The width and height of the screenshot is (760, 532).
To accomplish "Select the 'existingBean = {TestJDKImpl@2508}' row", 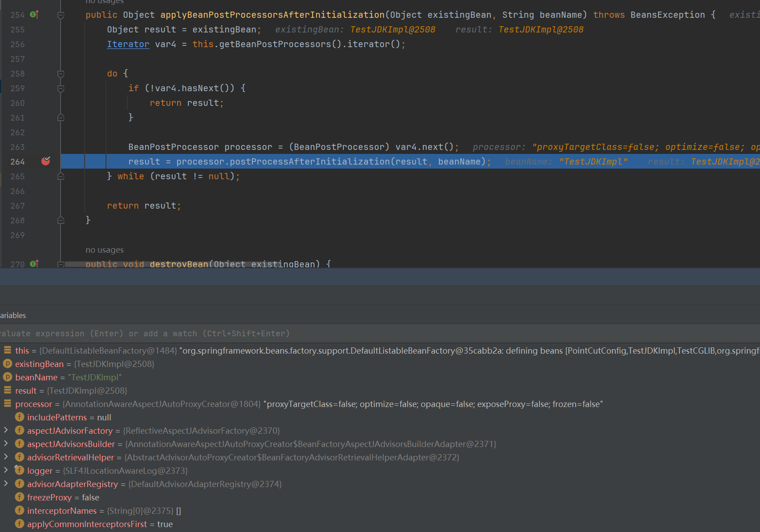I will pyautogui.click(x=380, y=364).
